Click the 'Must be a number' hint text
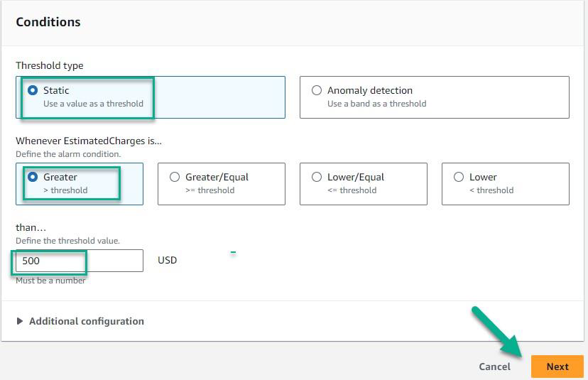Image resolution: width=588 pixels, height=380 pixels. click(x=50, y=281)
